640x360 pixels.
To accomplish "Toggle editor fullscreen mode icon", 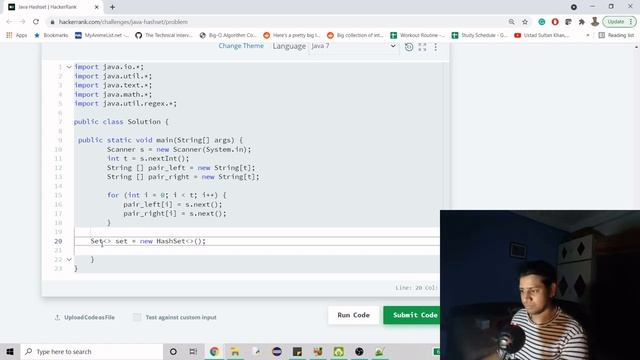I will pyautogui.click(x=422, y=47).
